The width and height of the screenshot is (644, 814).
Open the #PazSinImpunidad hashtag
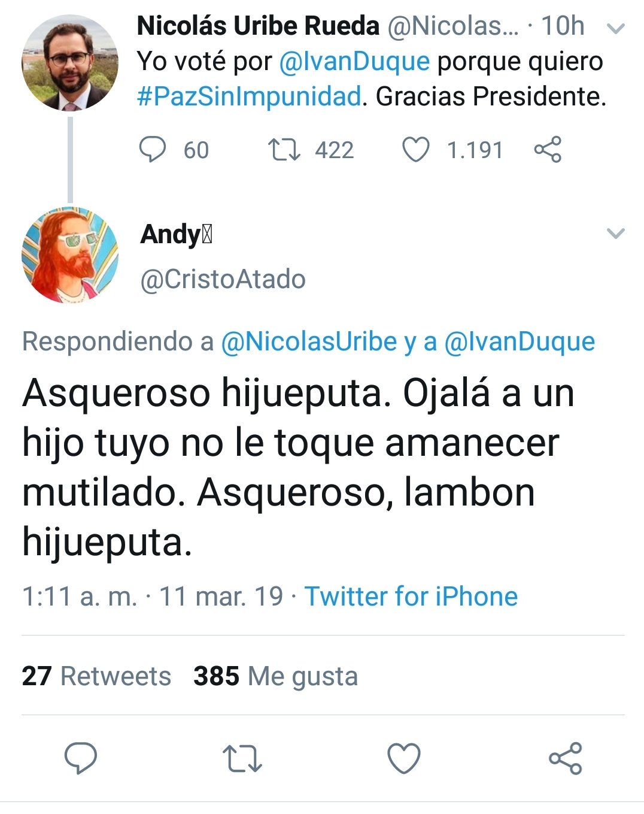click(250, 96)
